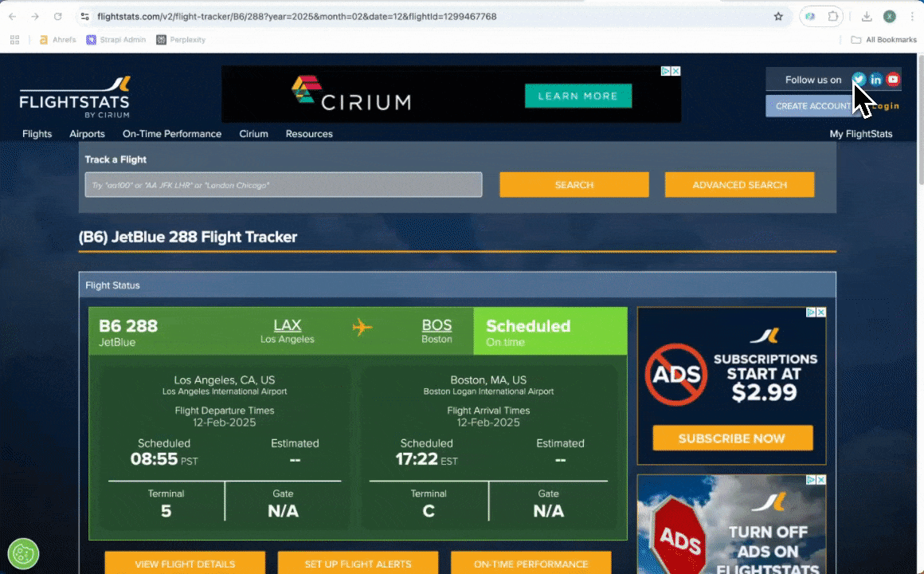Click the Login link

[x=886, y=106]
